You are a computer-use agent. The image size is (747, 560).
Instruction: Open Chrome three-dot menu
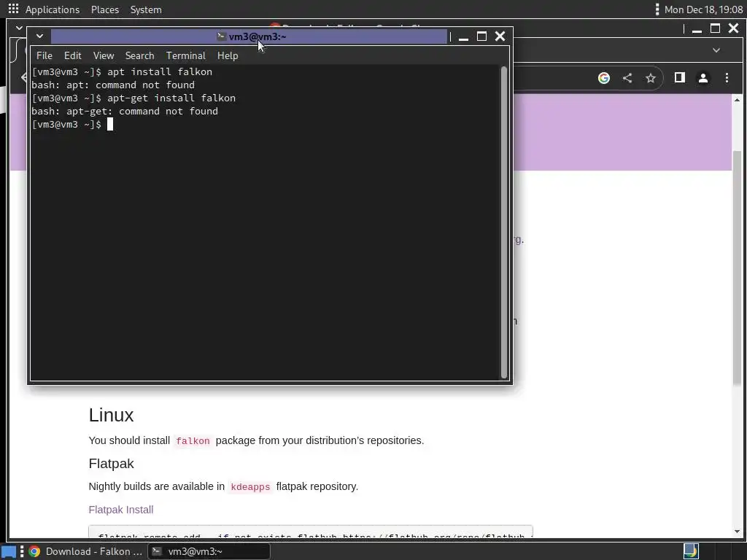pyautogui.click(x=727, y=78)
